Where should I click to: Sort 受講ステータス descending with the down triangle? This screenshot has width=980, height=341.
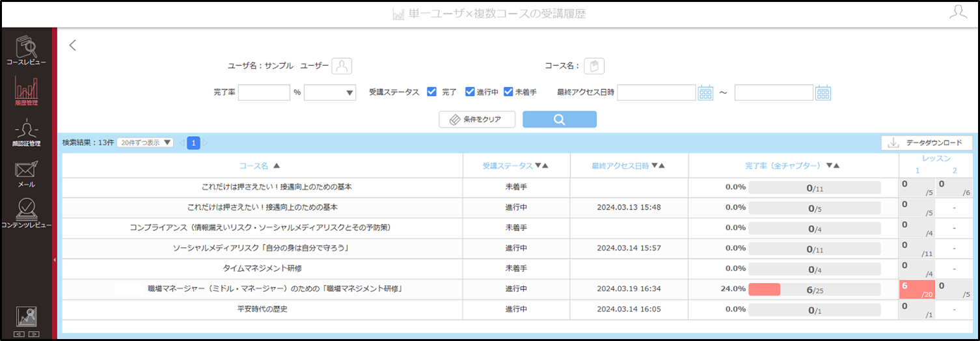point(538,166)
